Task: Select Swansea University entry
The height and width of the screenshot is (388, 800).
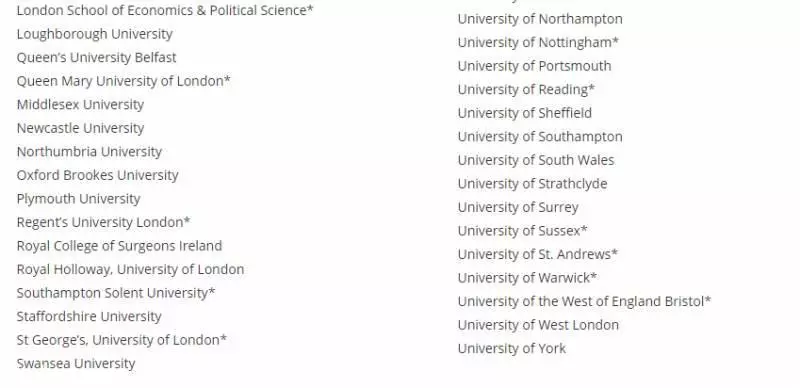Action: 76,363
